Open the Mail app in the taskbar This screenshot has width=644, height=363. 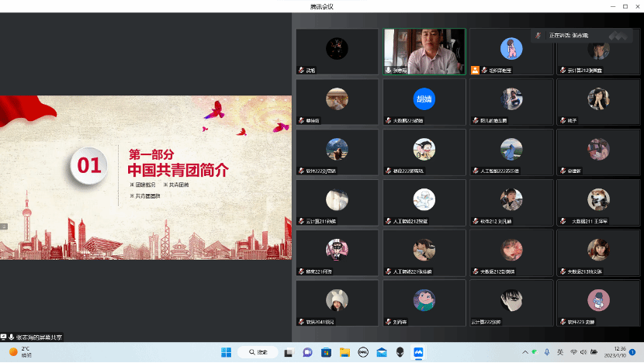click(x=381, y=352)
